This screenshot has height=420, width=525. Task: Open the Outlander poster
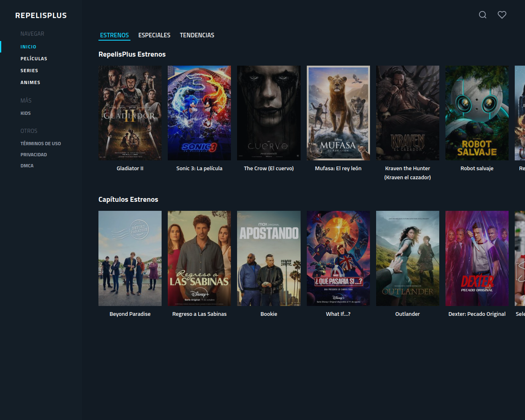[x=408, y=258]
